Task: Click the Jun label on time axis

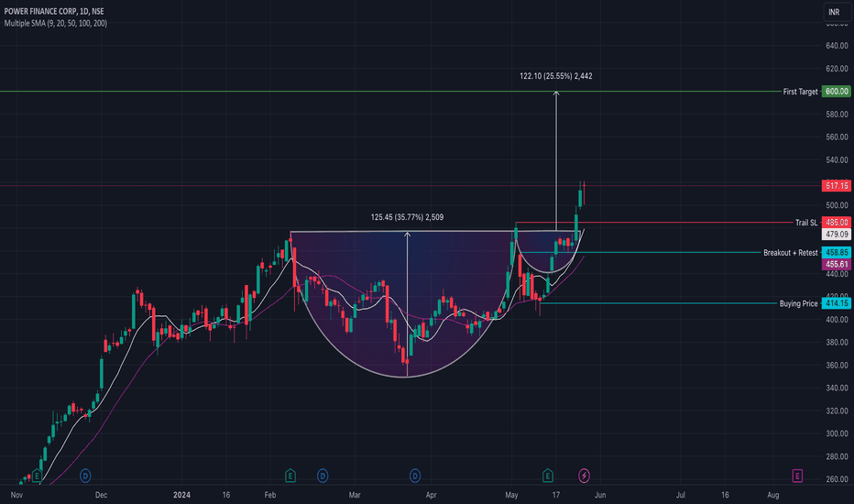Action: tap(599, 495)
